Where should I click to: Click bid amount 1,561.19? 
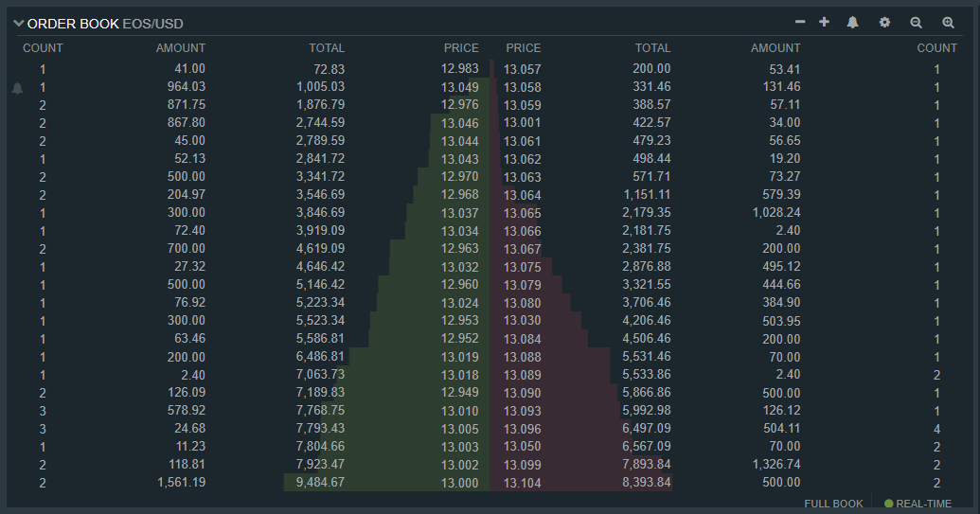tap(181, 482)
